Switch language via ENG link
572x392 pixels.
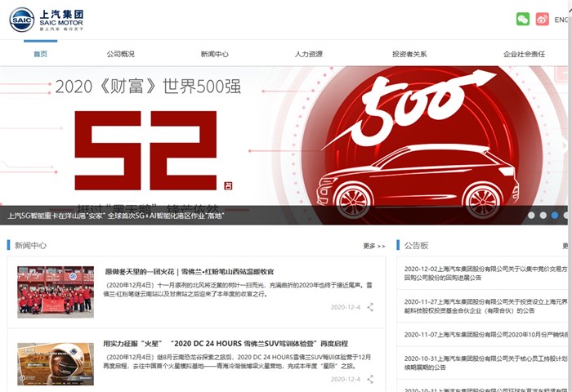[561, 20]
